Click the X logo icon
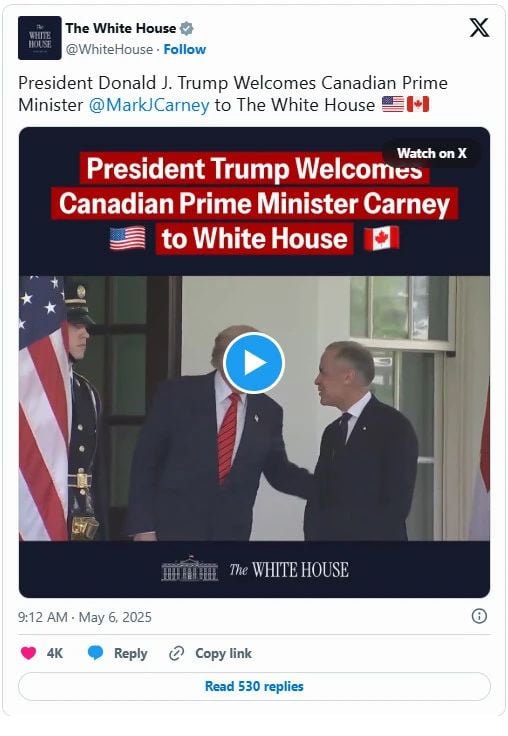 pos(479,28)
